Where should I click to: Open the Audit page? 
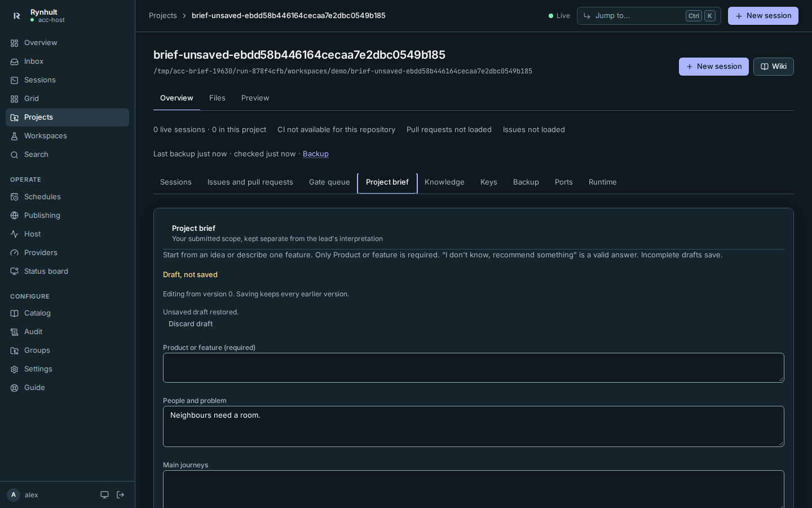coord(67,332)
